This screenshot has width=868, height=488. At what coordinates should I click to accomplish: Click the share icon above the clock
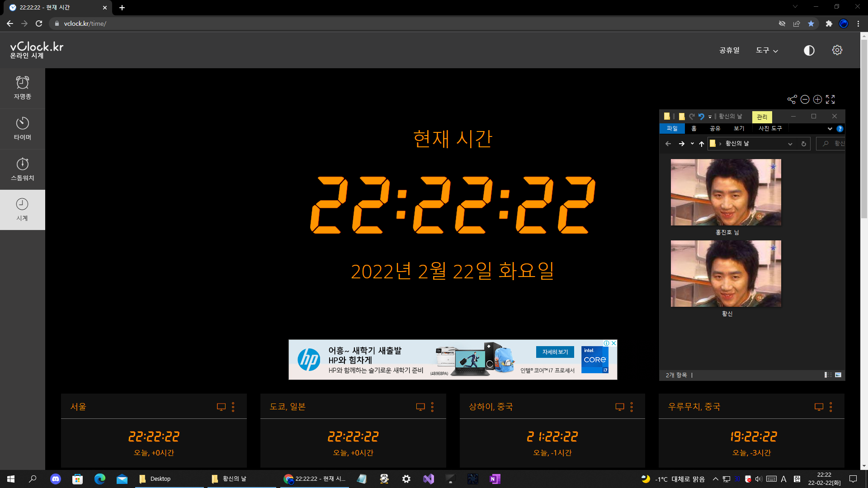coord(792,99)
